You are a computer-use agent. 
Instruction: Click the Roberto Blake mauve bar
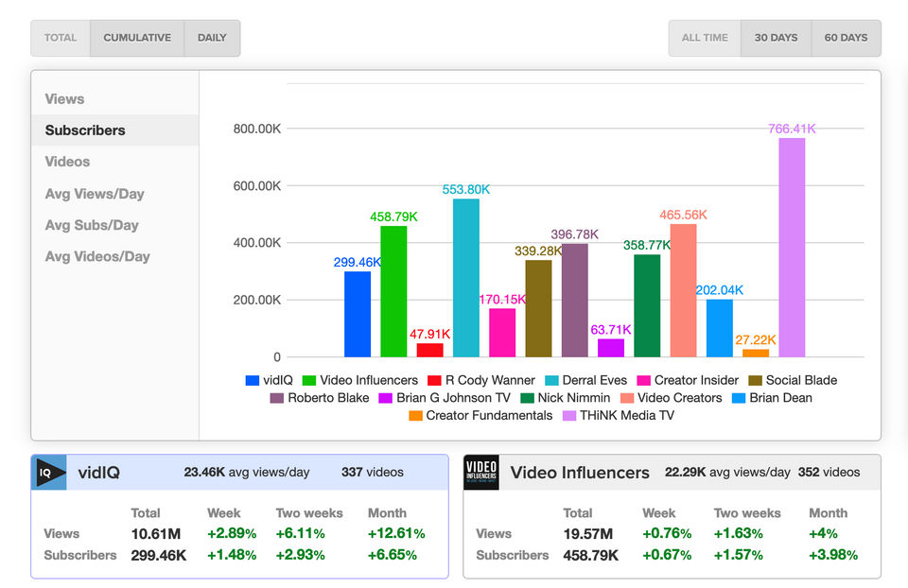[x=574, y=301]
